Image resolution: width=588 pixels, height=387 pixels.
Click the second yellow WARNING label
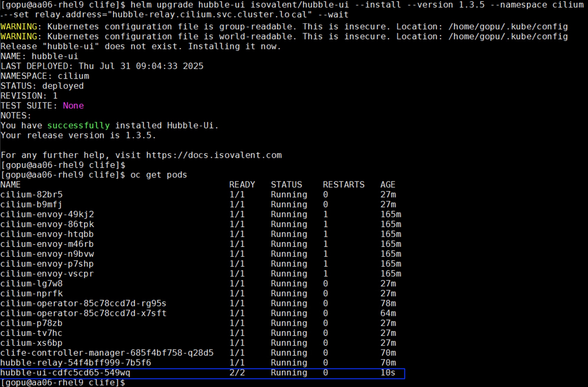tap(19, 37)
